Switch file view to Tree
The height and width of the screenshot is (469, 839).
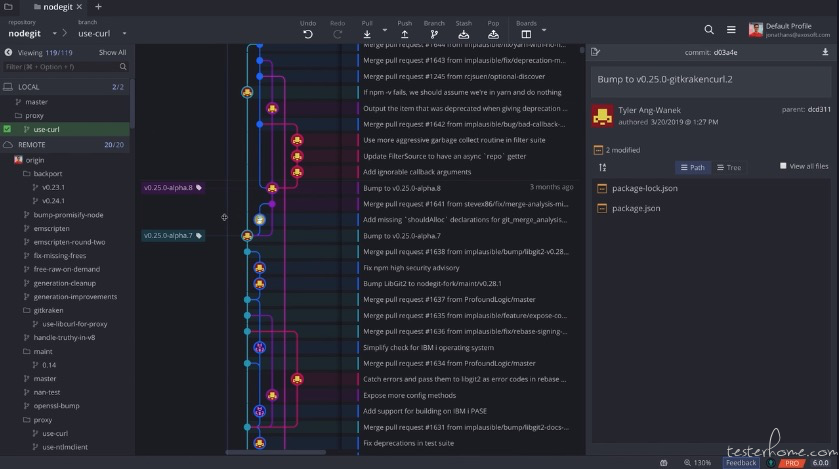pos(729,167)
